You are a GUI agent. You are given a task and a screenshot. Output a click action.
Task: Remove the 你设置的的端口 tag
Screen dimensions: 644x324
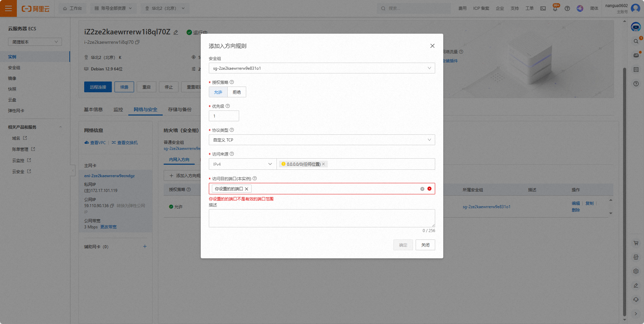(247, 189)
